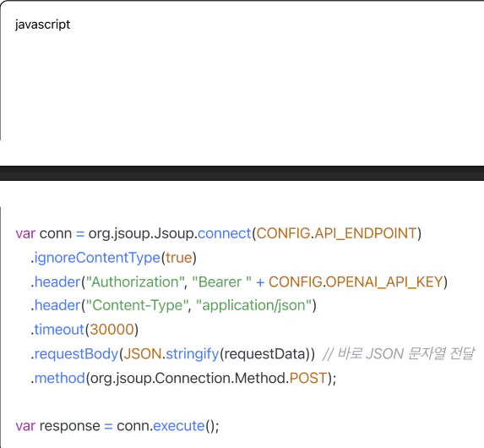Screen dimensions: 484x448
Task: Click the 'javascript' language label
Action: (42, 25)
